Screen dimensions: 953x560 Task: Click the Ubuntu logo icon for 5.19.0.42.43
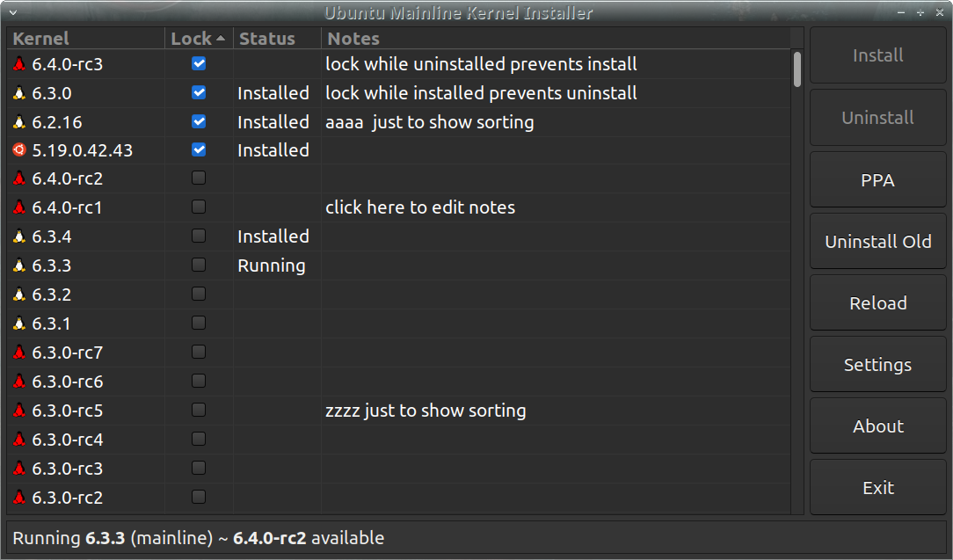coord(19,149)
